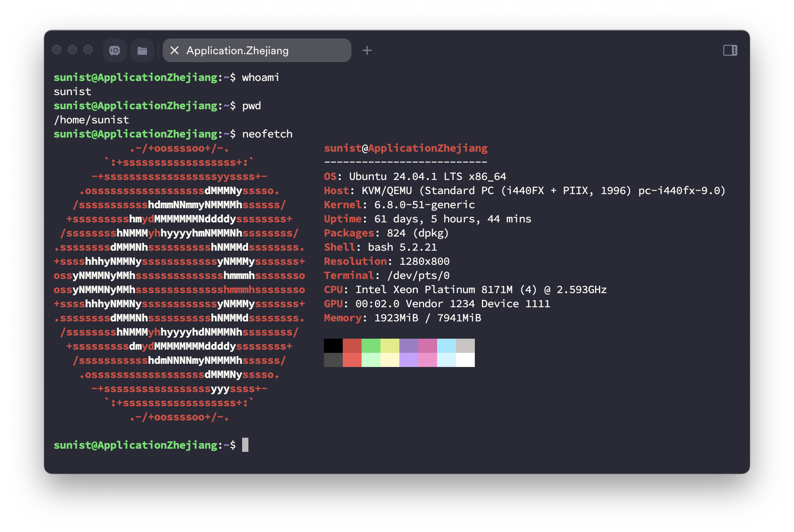Click the 'Terminal: /dev/pts/0' line
Image resolution: width=794 pixels, height=532 pixels.
pos(387,275)
